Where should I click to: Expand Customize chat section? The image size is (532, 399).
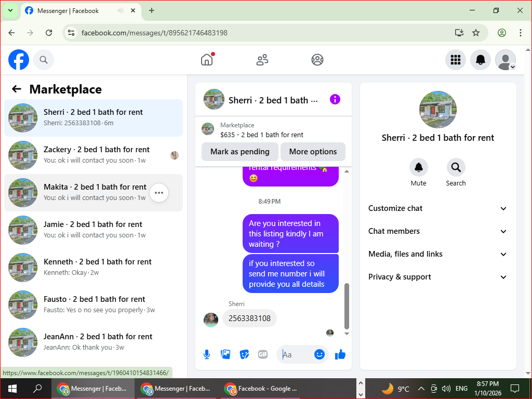coord(437,208)
